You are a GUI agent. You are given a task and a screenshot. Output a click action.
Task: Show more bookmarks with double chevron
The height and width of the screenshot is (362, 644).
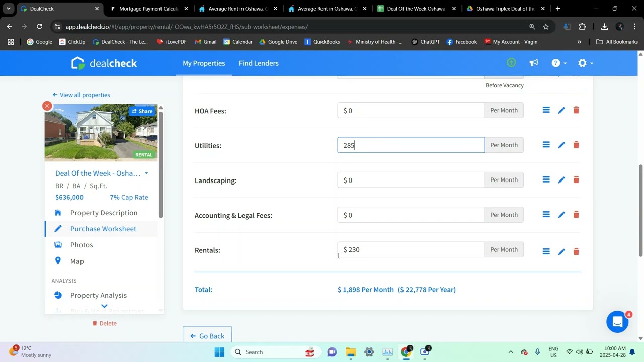(579, 42)
